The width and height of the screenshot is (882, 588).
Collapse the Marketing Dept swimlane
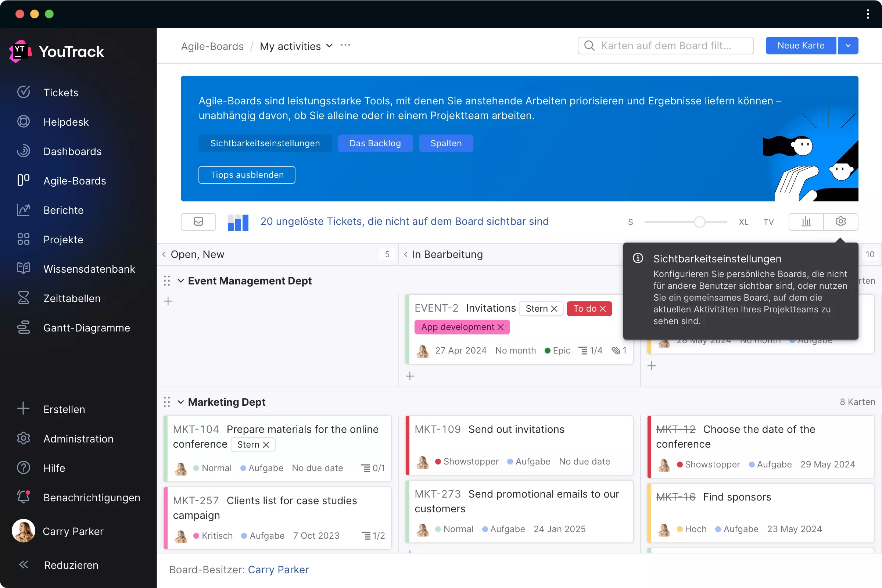click(180, 402)
